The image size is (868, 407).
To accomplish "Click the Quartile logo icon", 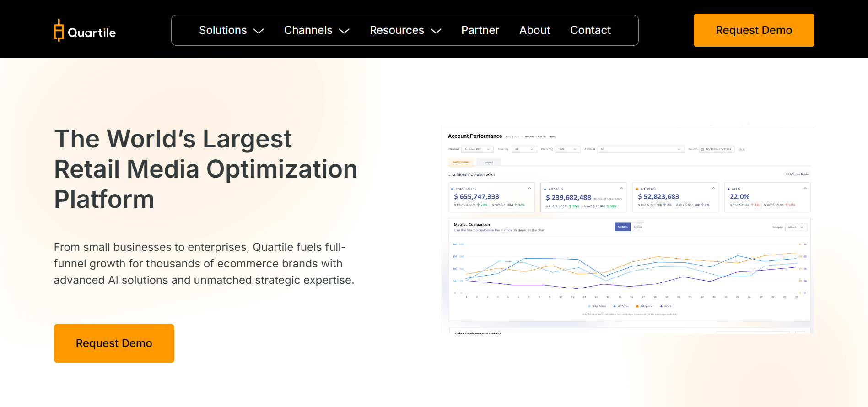I will click(x=59, y=30).
